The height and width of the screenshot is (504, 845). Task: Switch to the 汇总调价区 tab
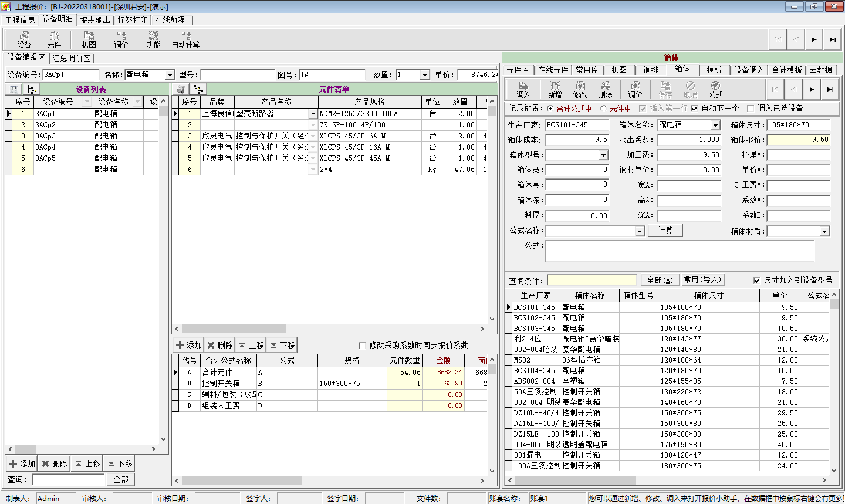pyautogui.click(x=72, y=58)
